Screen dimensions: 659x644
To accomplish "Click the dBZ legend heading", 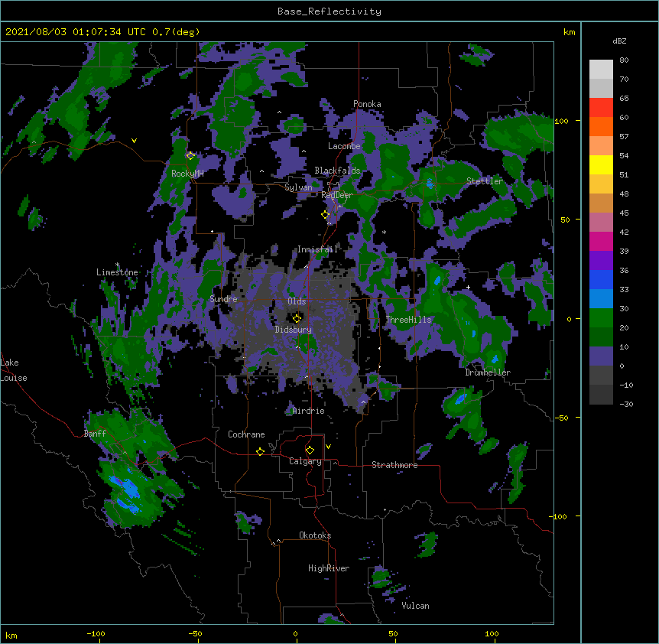I will (x=619, y=41).
